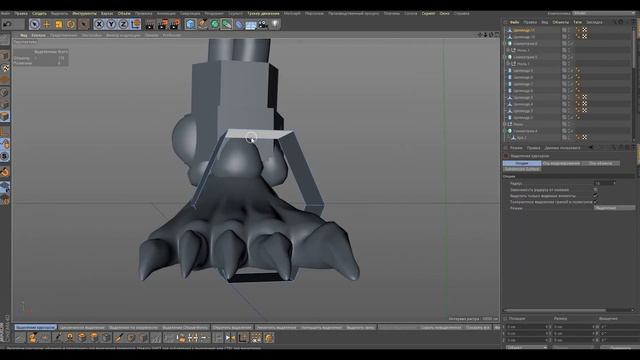Open the Трекер движения menu
The height and width of the screenshot is (360, 640).
tap(263, 13)
